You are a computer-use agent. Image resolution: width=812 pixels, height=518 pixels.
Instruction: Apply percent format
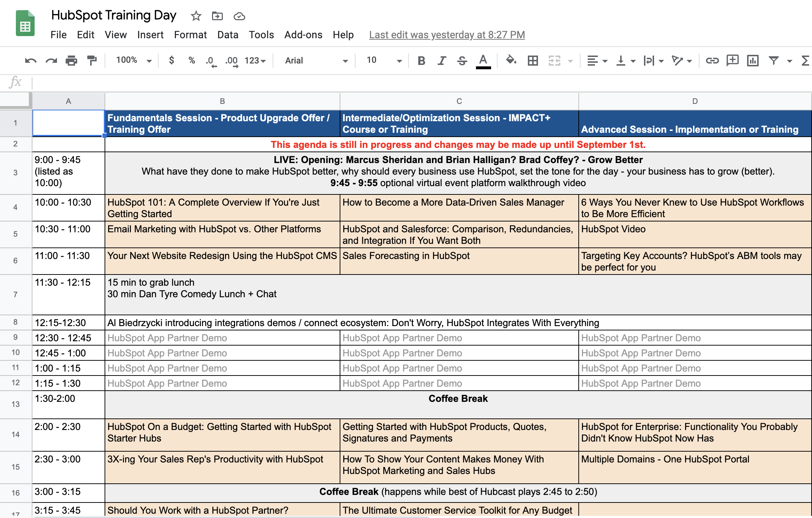coord(192,60)
